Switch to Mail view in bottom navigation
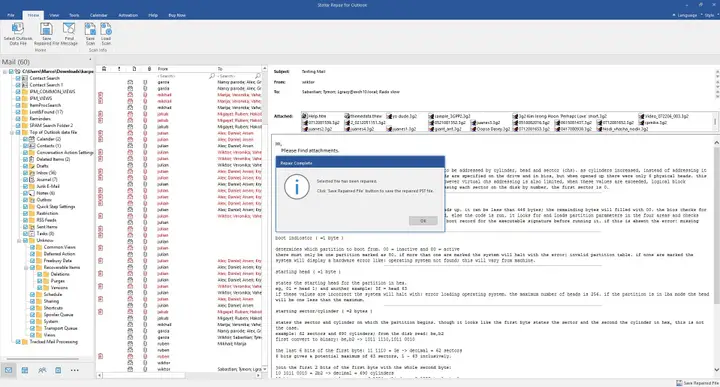Image resolution: width=720 pixels, height=387 pixels. coord(9,370)
